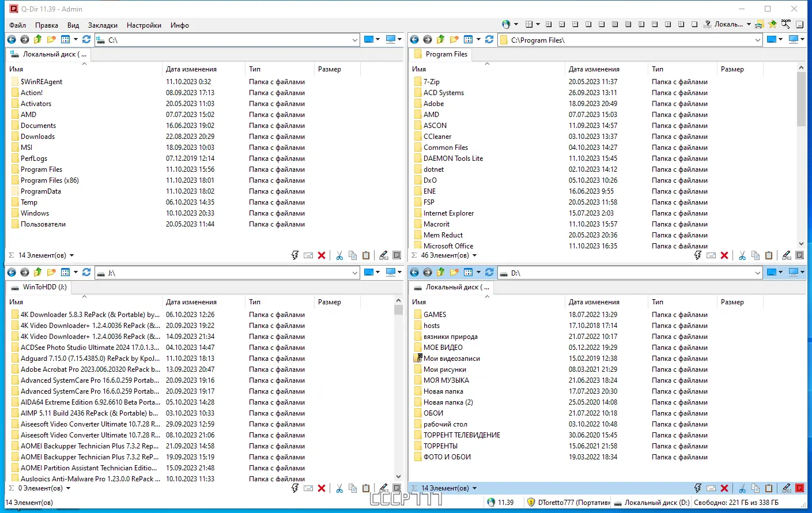Open 46 Элемент(ов) status dropdown
812x513 pixels.
pos(474,255)
